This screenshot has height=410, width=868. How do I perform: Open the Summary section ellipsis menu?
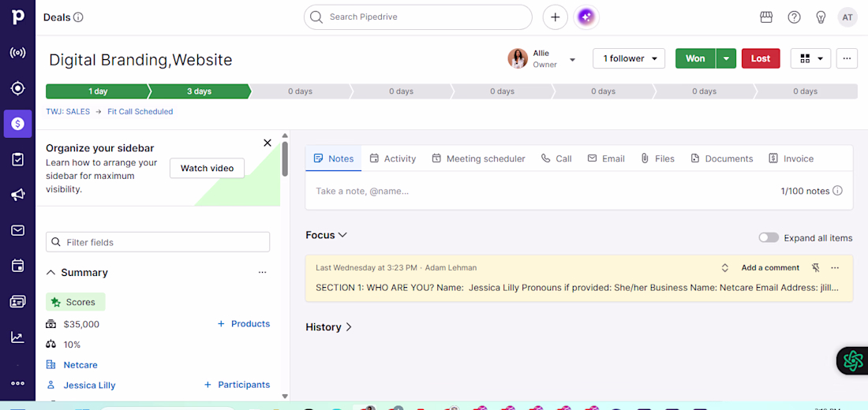263,272
